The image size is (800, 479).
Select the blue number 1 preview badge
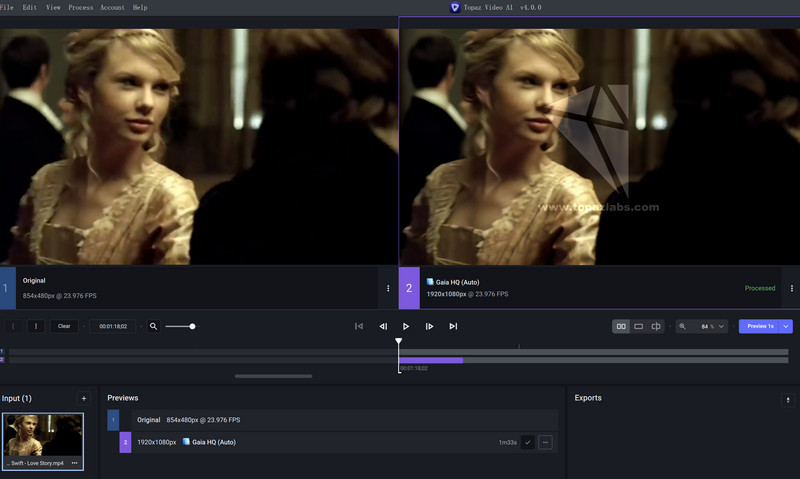[113, 420]
